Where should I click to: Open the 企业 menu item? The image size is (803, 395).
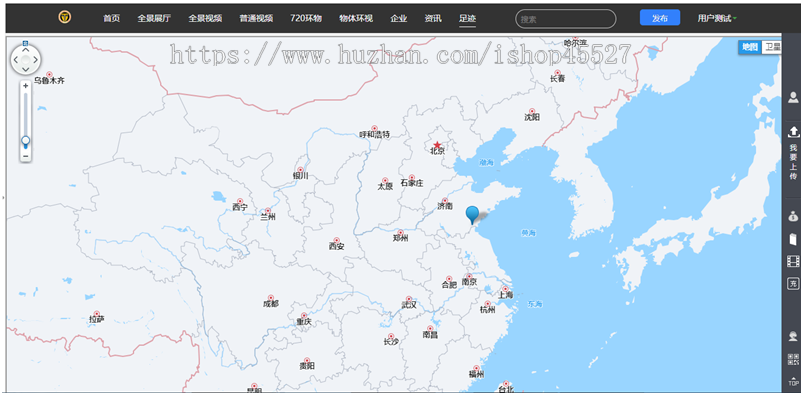tap(399, 18)
